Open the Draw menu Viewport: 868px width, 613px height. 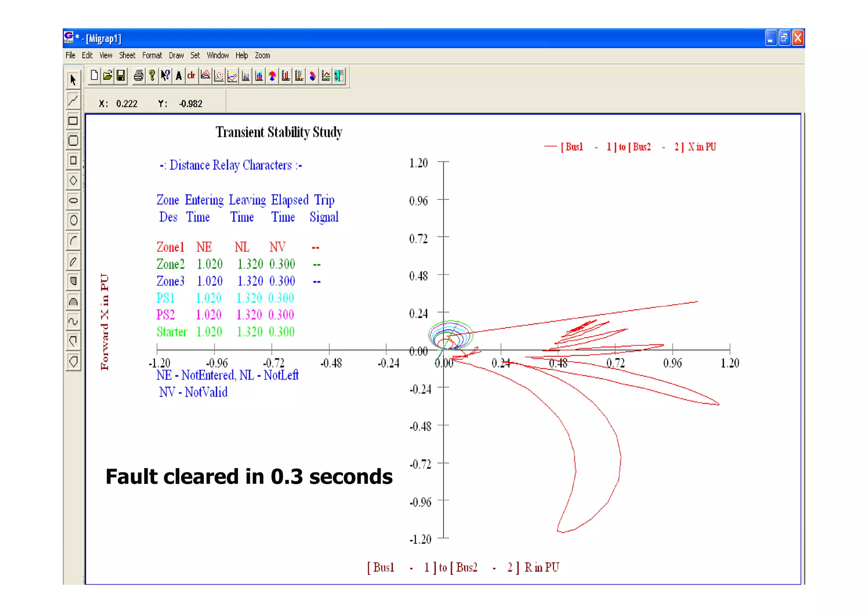[176, 55]
